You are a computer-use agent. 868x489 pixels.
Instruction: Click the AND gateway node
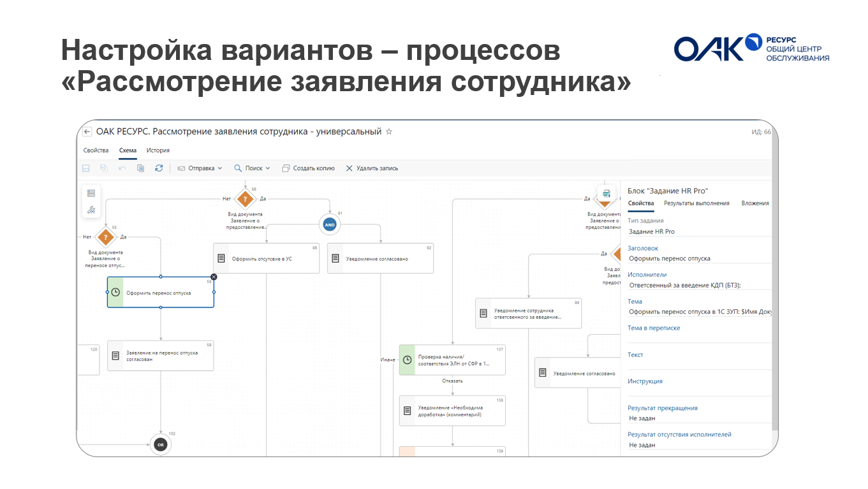[330, 225]
